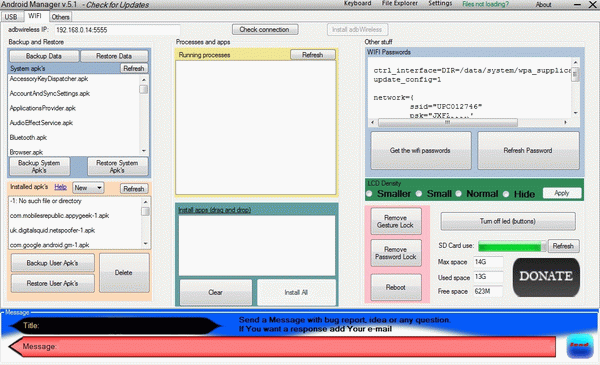
Task: Choose the Normal LCD density radio button
Action: click(458, 194)
